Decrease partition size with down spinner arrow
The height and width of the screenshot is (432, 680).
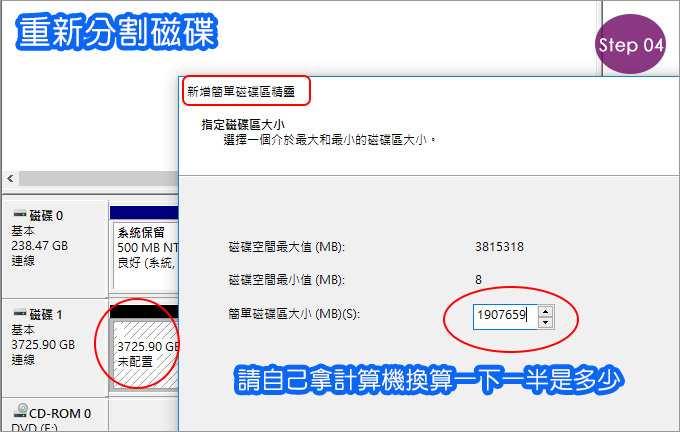point(546,323)
